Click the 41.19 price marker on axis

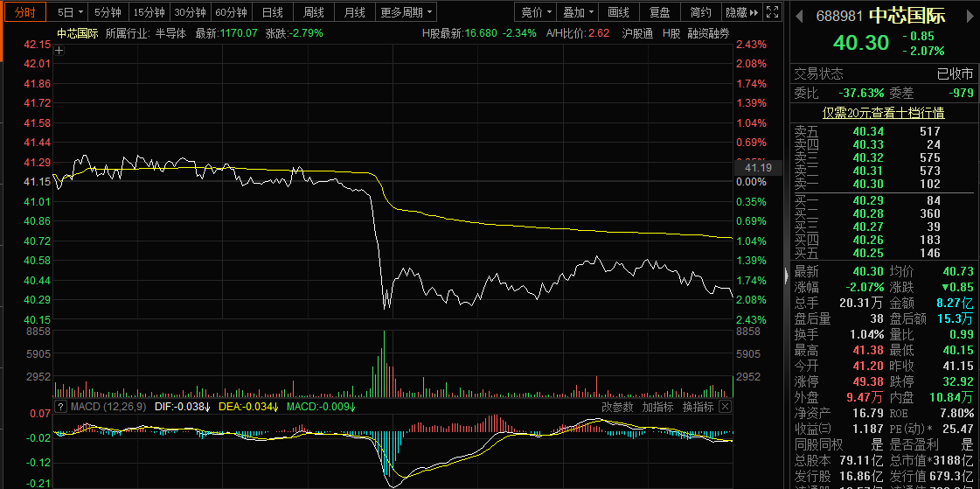[756, 168]
